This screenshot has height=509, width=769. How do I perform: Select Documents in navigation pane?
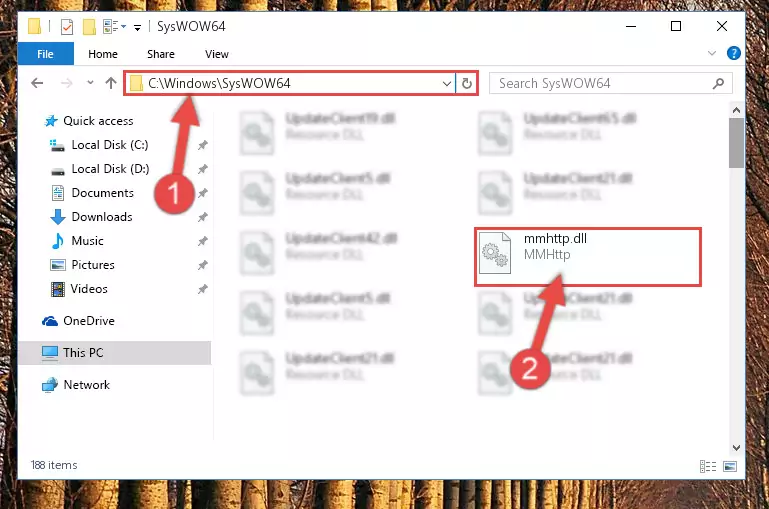103,193
